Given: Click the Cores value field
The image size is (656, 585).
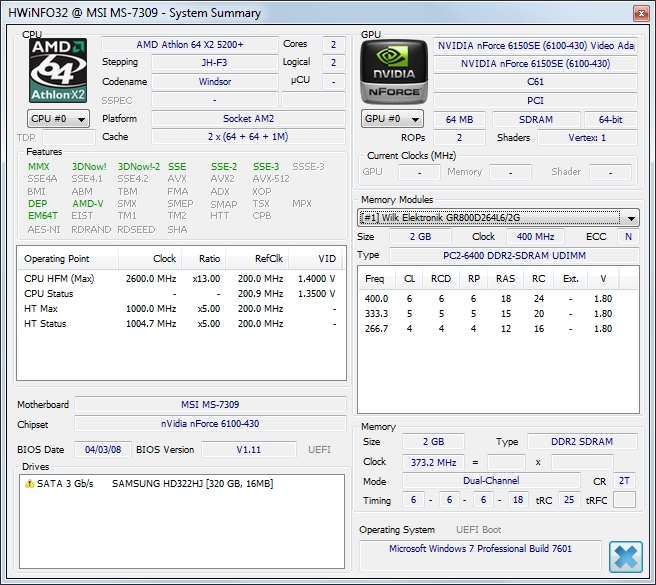Looking at the screenshot, I should point(333,44).
